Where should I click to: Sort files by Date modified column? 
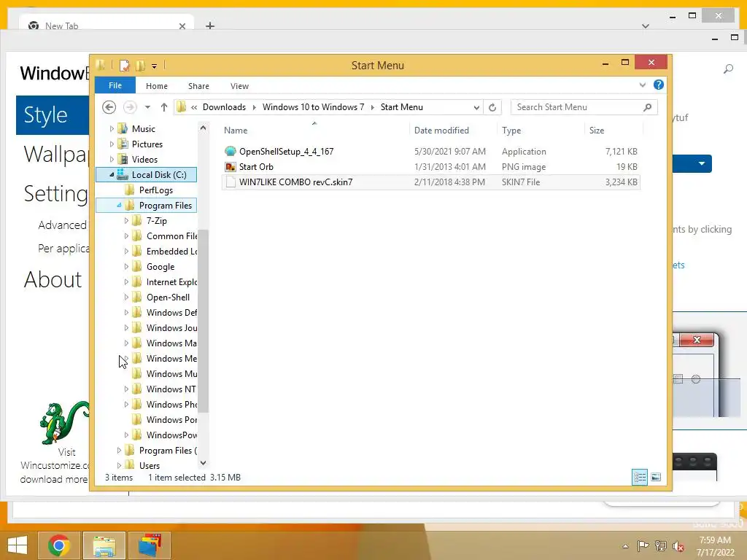(x=453, y=130)
